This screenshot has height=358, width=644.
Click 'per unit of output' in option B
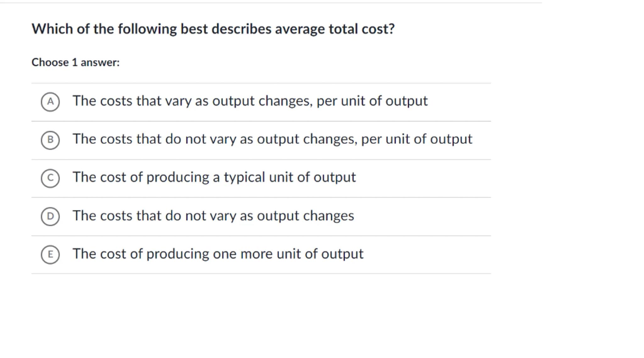417,139
